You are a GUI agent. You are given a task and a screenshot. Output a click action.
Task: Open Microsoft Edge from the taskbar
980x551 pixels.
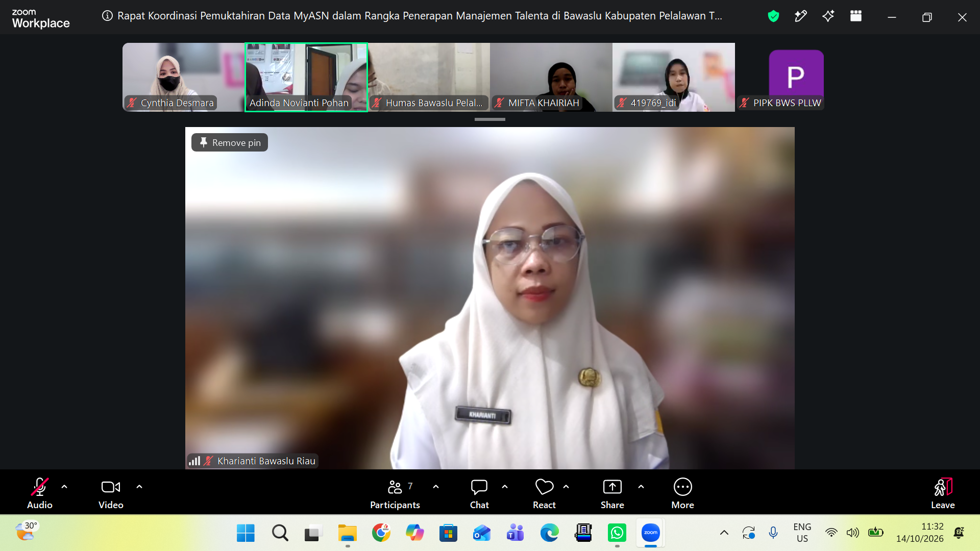tap(550, 533)
